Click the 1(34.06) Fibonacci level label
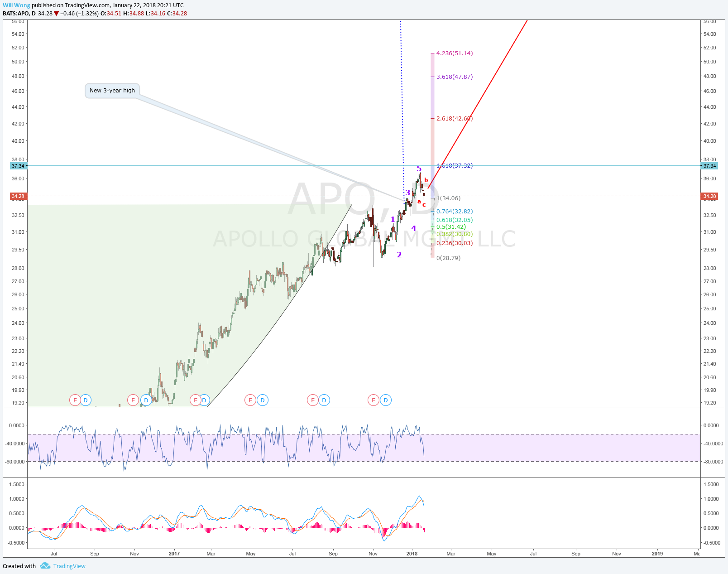The width and height of the screenshot is (728, 574). tap(448, 198)
